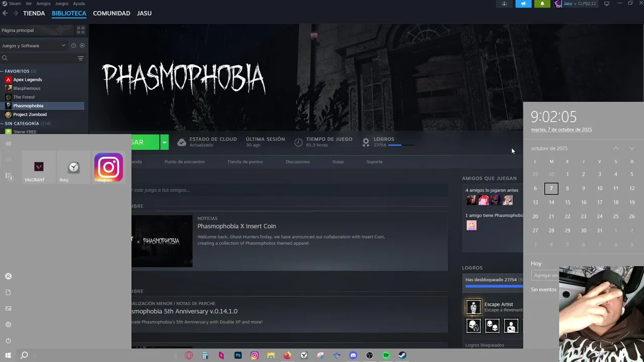Image resolution: width=644 pixels, height=362 pixels.
Task: Open the Juegos menu
Action: click(62, 4)
